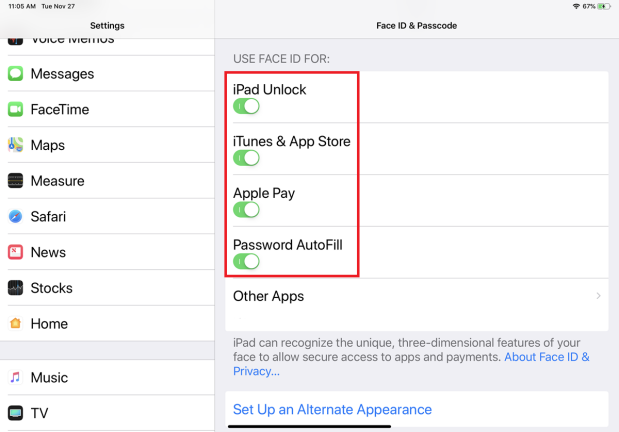The image size is (619, 432).
Task: Tap the Settings sidebar title
Action: 107,26
